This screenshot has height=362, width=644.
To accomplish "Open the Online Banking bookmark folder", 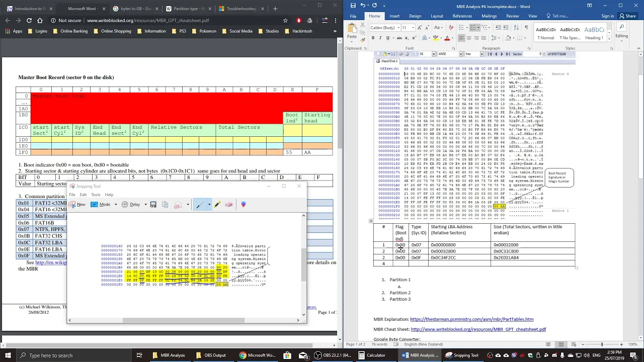I will (69, 31).
